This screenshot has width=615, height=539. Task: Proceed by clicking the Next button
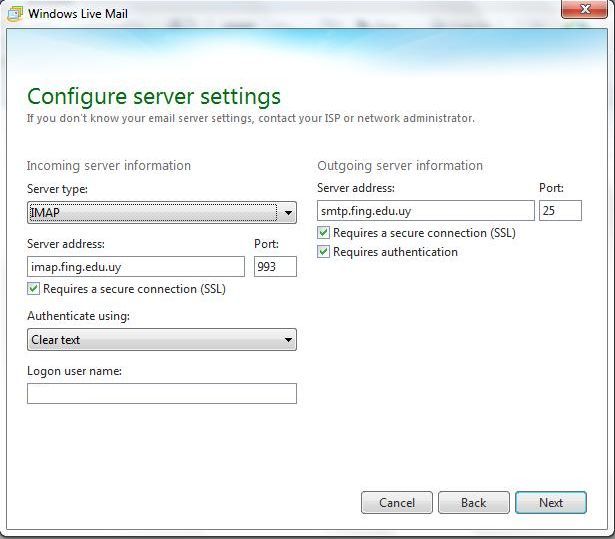[550, 503]
